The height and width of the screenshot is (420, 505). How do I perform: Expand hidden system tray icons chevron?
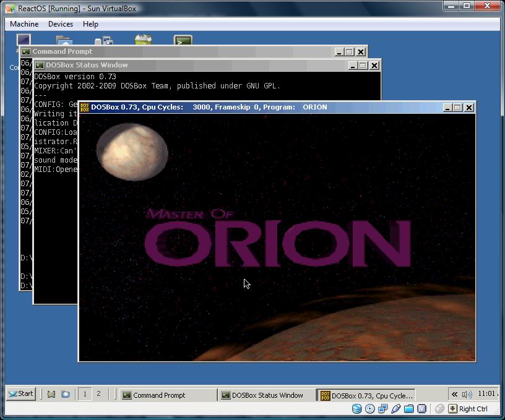(454, 394)
